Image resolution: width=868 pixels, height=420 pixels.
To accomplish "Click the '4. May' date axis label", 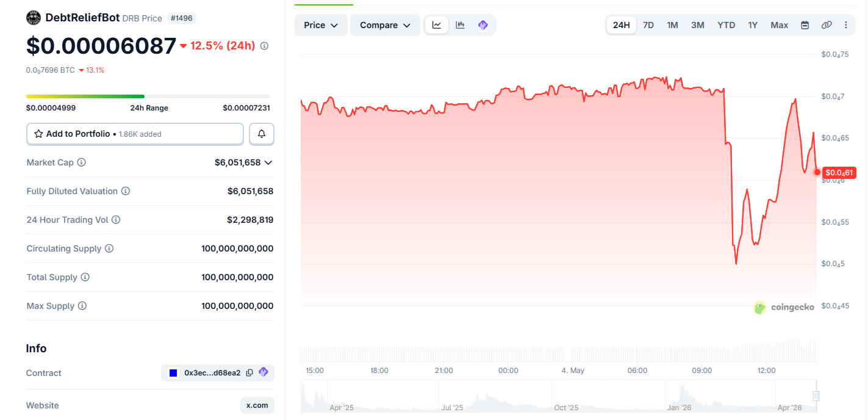I will 573,371.
